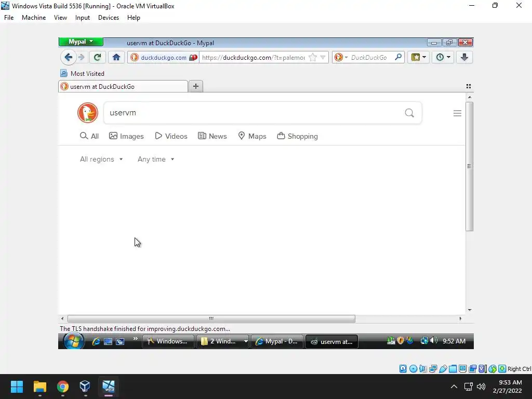Open VirtualBox Manager from host taskbar
Viewport: 532px width, 399px height.
coord(85,387)
